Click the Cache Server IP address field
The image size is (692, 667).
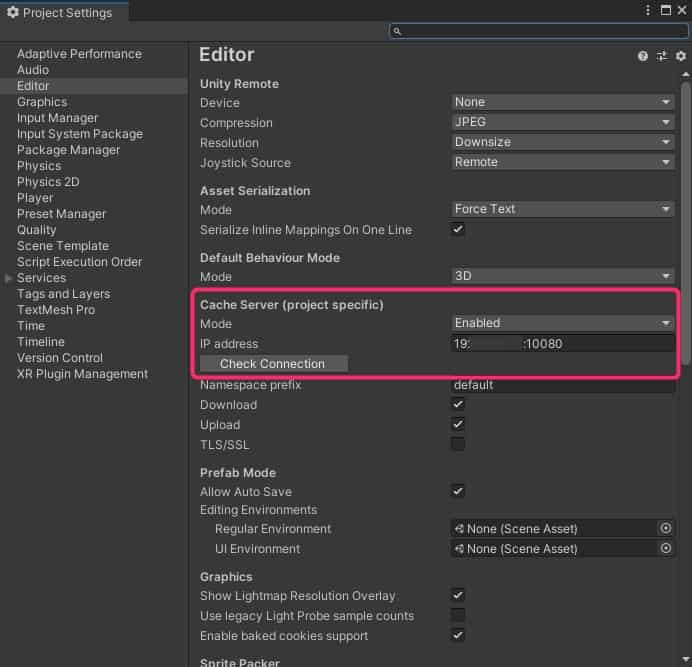tap(563, 343)
